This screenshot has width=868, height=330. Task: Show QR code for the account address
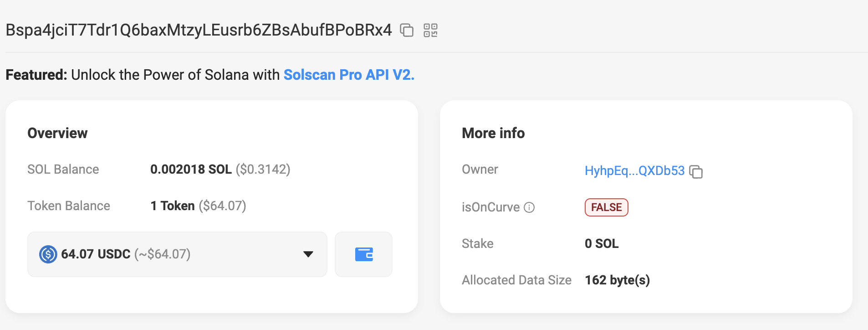(x=430, y=30)
